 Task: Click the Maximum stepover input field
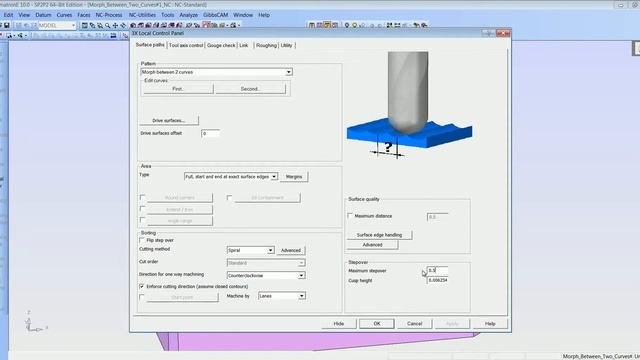coord(438,270)
